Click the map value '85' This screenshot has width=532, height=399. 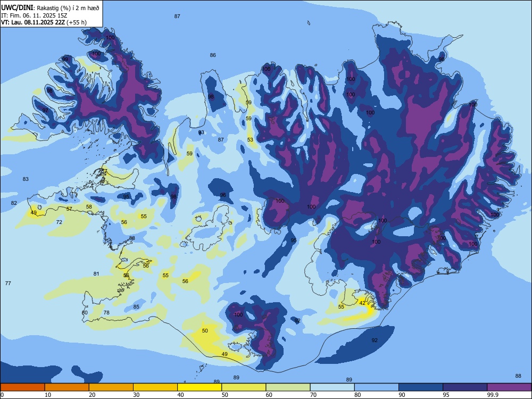[136, 307]
